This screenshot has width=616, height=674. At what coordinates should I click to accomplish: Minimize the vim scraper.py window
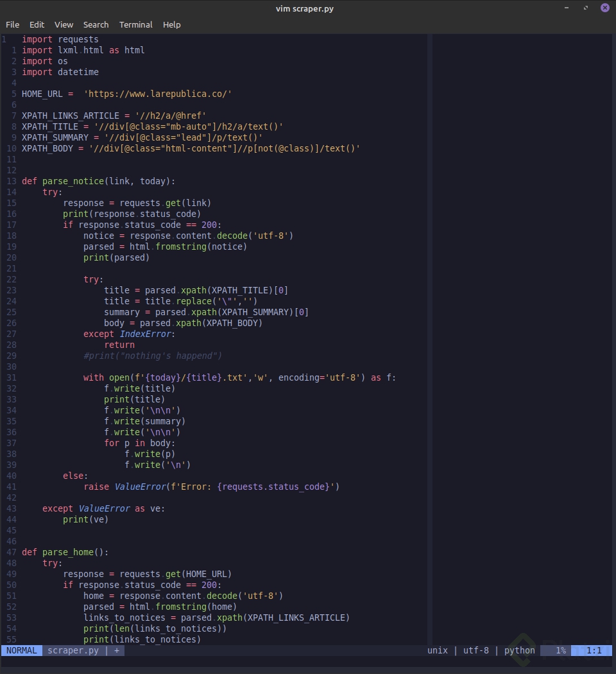coord(567,8)
